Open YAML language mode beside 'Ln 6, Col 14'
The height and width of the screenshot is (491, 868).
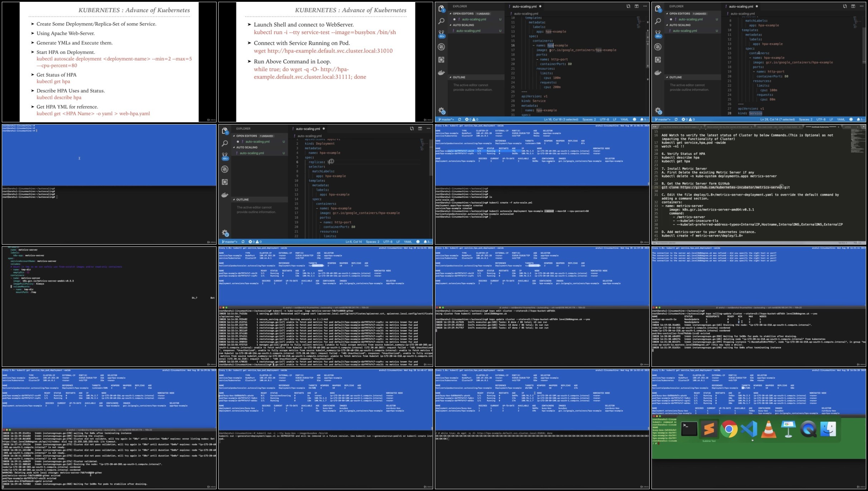point(408,242)
